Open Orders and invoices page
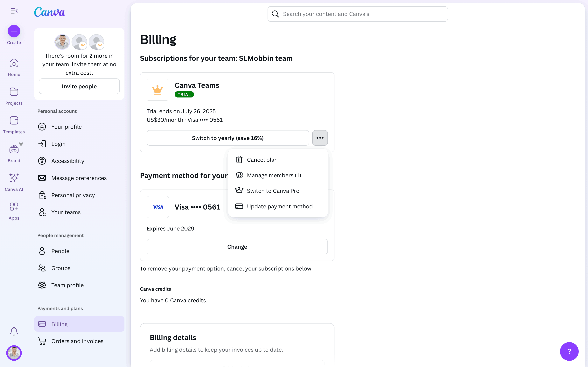588x367 pixels. (x=77, y=341)
